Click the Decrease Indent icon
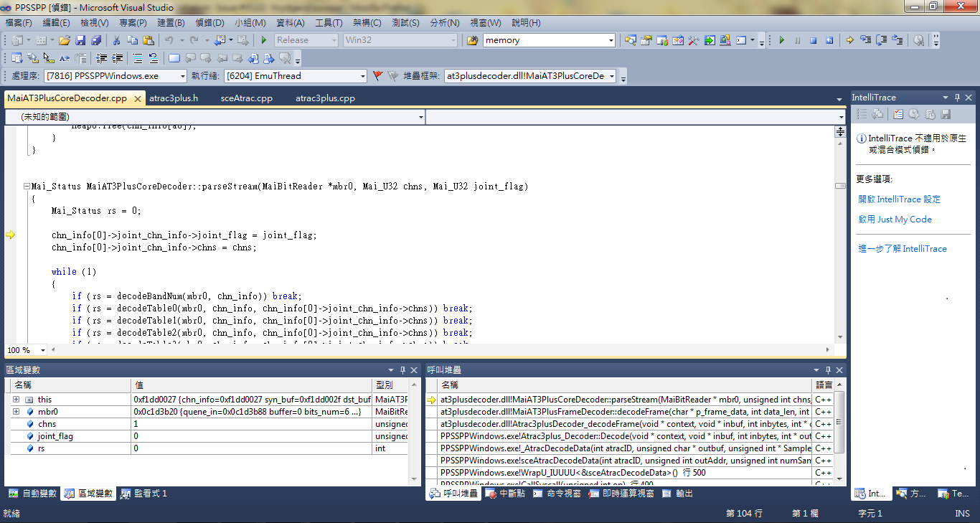 tap(101, 58)
